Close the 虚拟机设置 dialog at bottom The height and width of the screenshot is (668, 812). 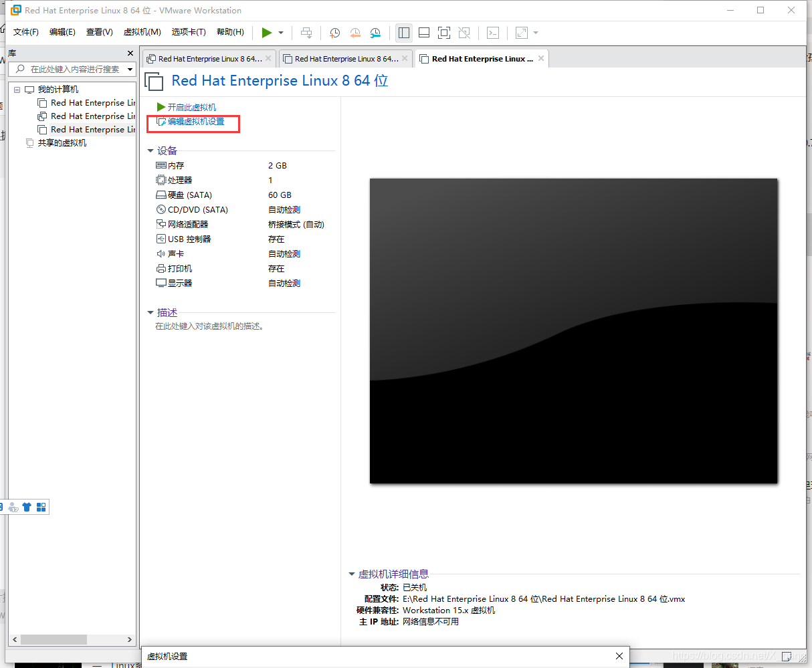tap(619, 656)
